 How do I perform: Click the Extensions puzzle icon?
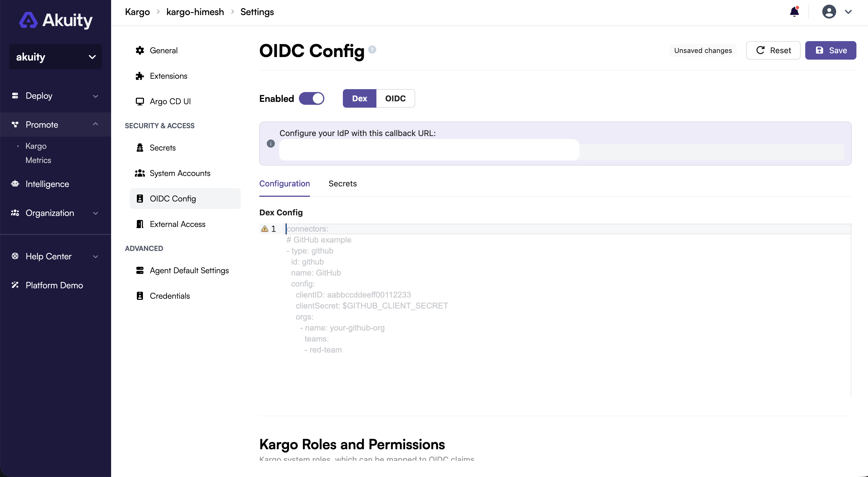pos(139,76)
